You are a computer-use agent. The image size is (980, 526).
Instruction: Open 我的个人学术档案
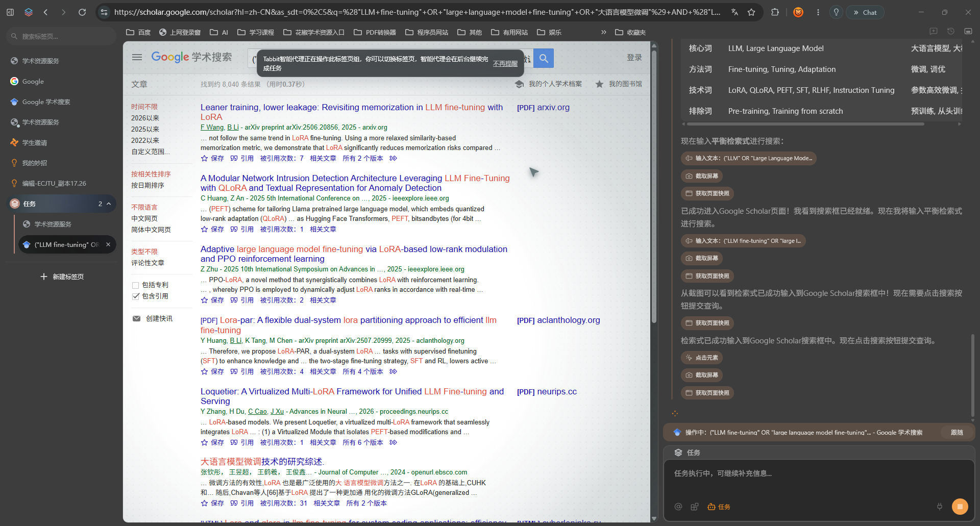[548, 84]
